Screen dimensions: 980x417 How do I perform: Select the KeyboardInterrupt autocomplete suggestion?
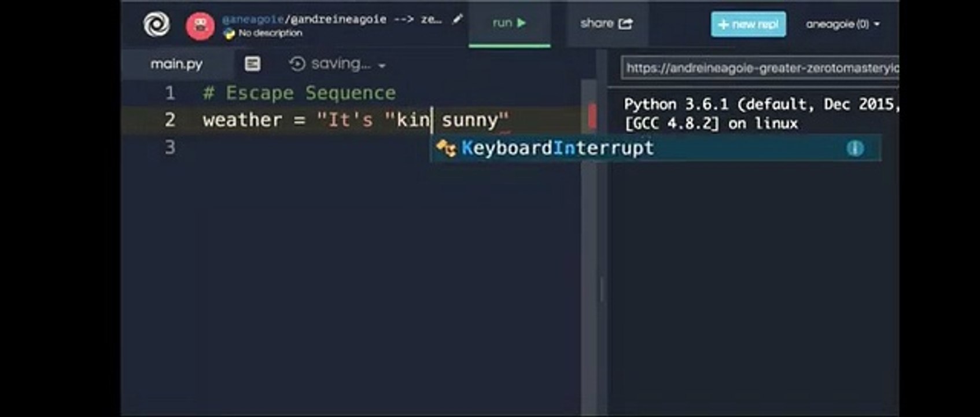pyautogui.click(x=655, y=148)
